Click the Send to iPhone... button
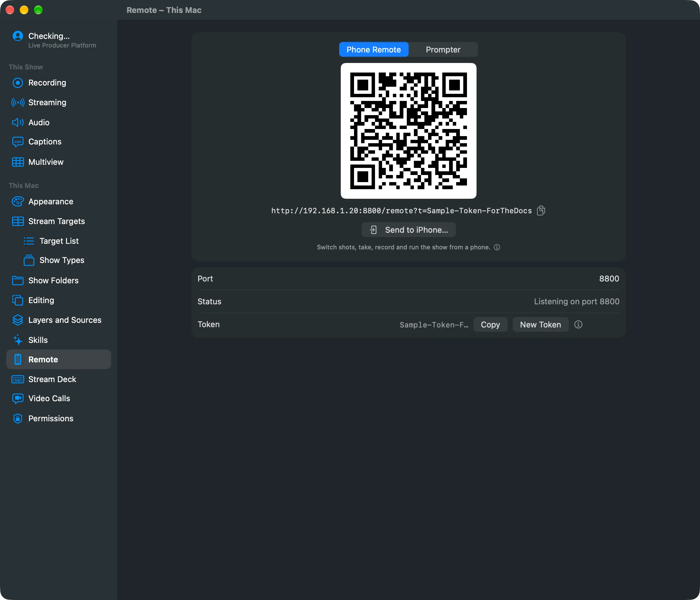The width and height of the screenshot is (700, 600). click(408, 230)
